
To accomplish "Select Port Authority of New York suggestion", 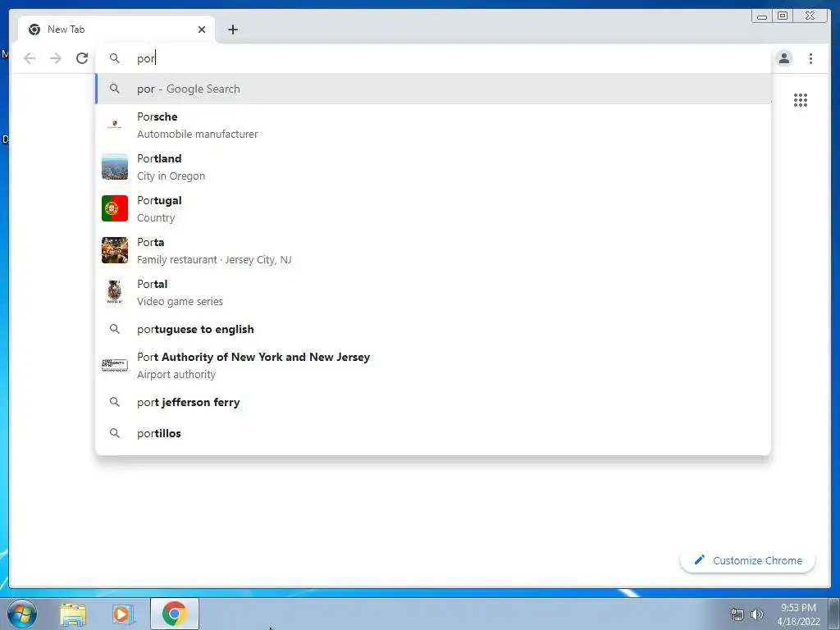I will click(x=433, y=365).
